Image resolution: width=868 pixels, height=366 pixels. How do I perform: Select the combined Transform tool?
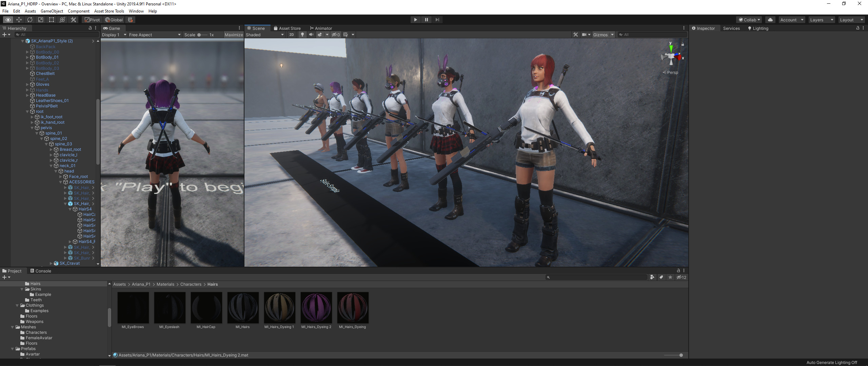click(x=62, y=20)
